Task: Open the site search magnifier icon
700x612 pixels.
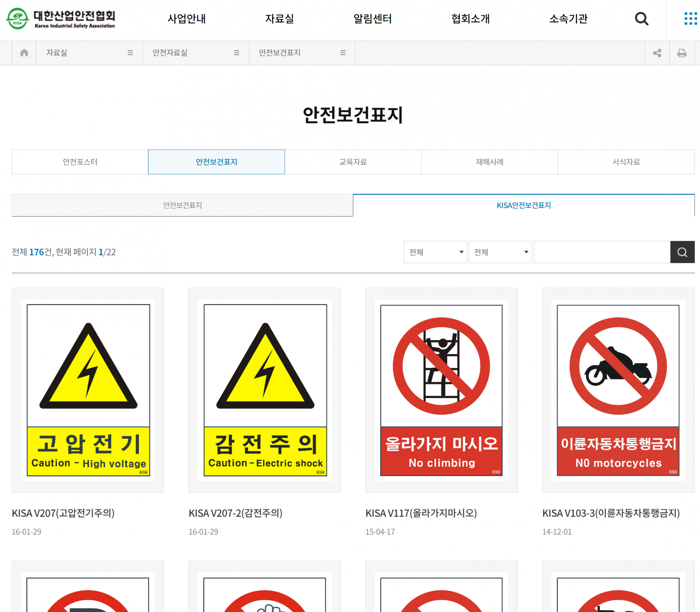Action: [641, 19]
